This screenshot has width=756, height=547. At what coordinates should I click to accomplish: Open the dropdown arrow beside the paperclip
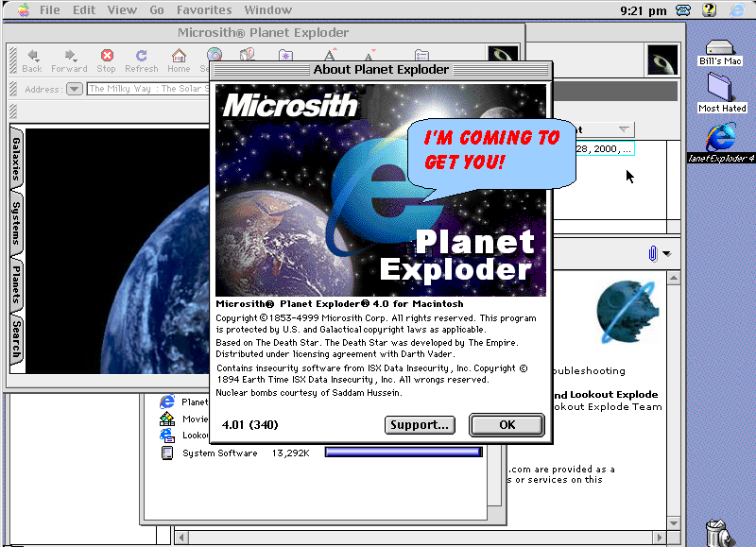(x=667, y=253)
